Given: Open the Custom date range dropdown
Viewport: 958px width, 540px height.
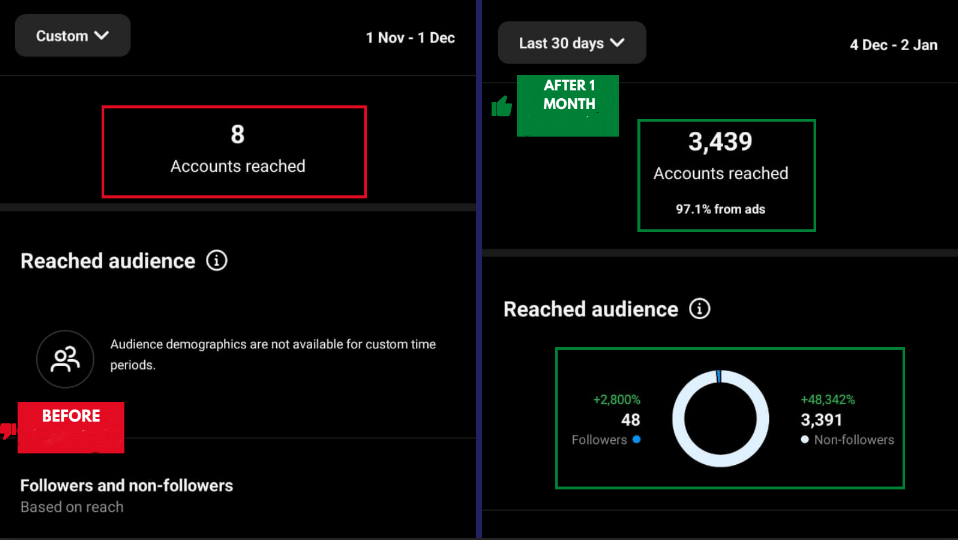Looking at the screenshot, I should [72, 36].
